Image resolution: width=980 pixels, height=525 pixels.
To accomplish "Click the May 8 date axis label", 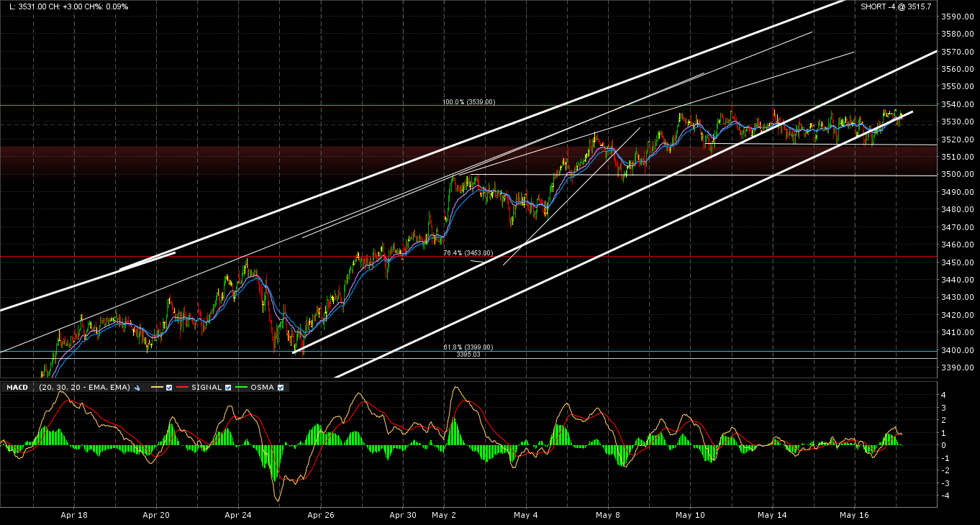I will tap(608, 515).
